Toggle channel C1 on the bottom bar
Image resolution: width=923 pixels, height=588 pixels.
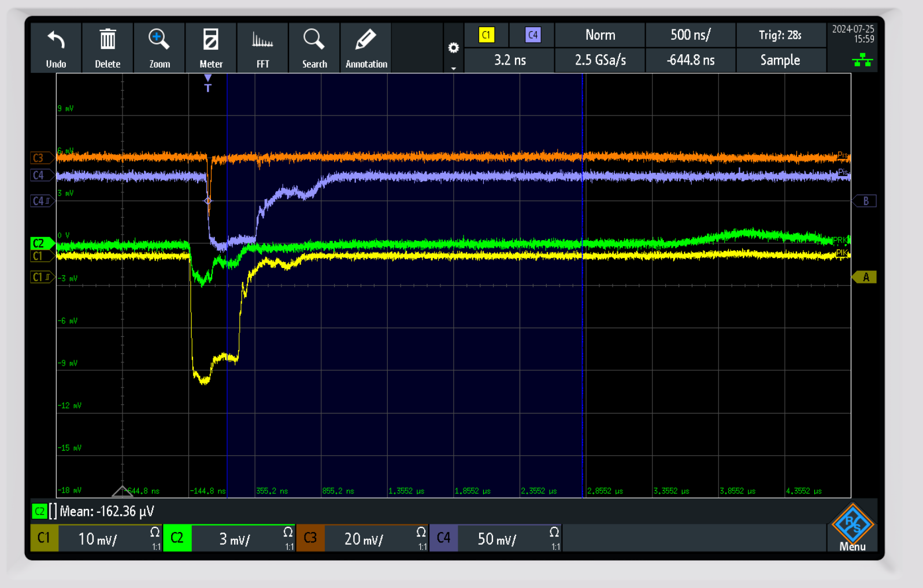click(x=44, y=538)
